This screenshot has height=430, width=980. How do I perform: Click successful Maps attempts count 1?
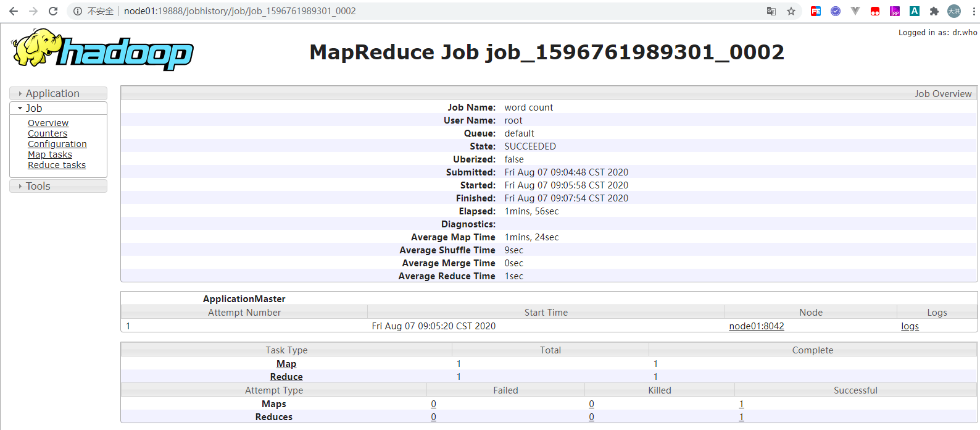click(x=741, y=404)
